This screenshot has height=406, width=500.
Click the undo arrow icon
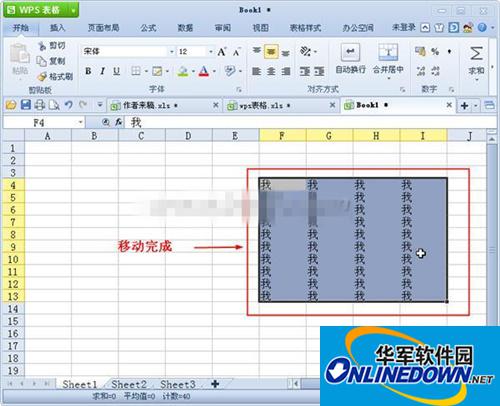pos(69,105)
